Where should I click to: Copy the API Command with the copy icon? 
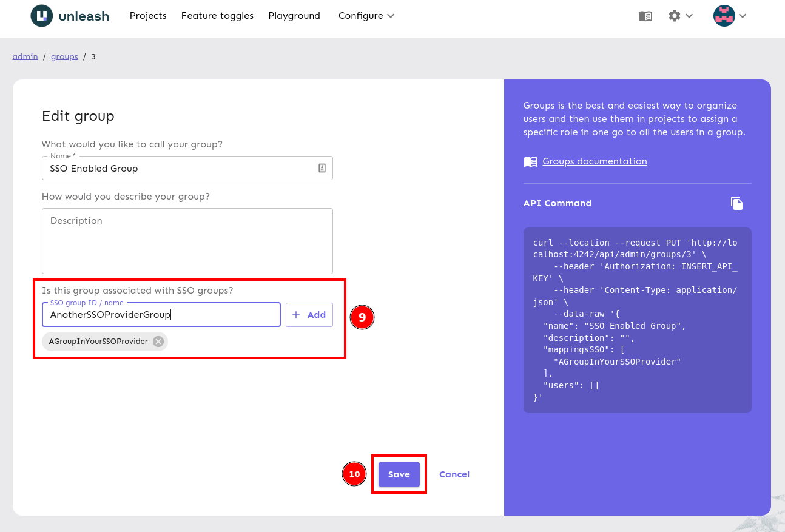pos(736,203)
